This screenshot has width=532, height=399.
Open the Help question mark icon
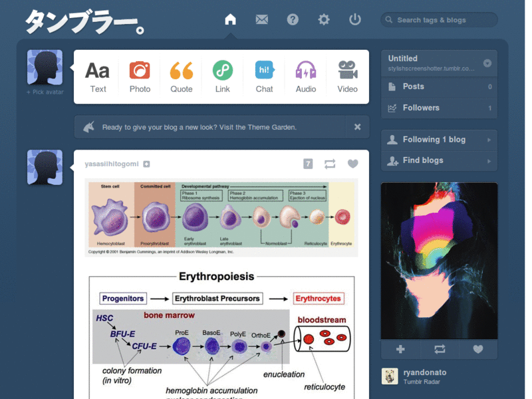pyautogui.click(x=293, y=19)
